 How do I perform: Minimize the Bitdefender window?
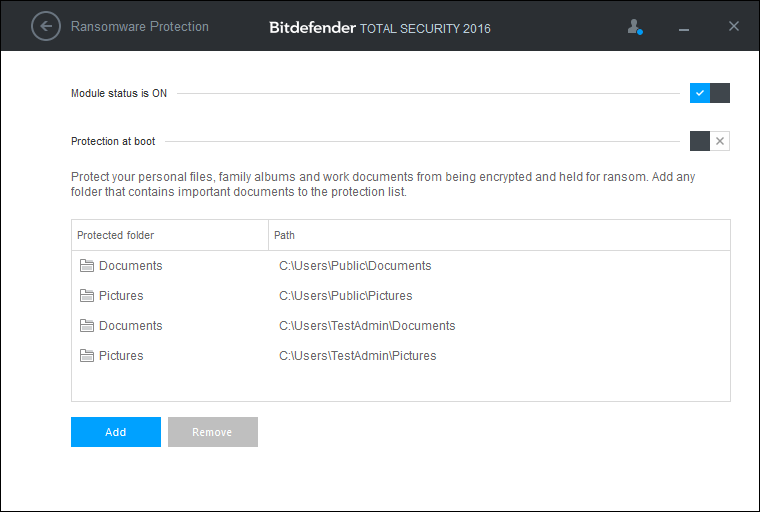coord(684,28)
